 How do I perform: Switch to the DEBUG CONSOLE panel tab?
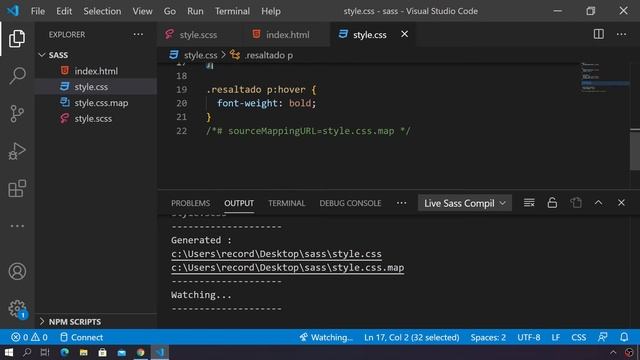click(350, 203)
